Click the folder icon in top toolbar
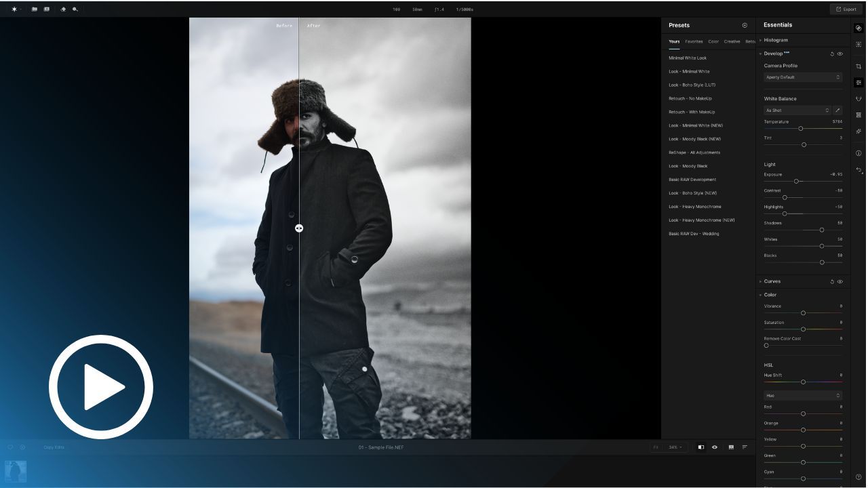The height and width of the screenshot is (488, 868). (35, 9)
